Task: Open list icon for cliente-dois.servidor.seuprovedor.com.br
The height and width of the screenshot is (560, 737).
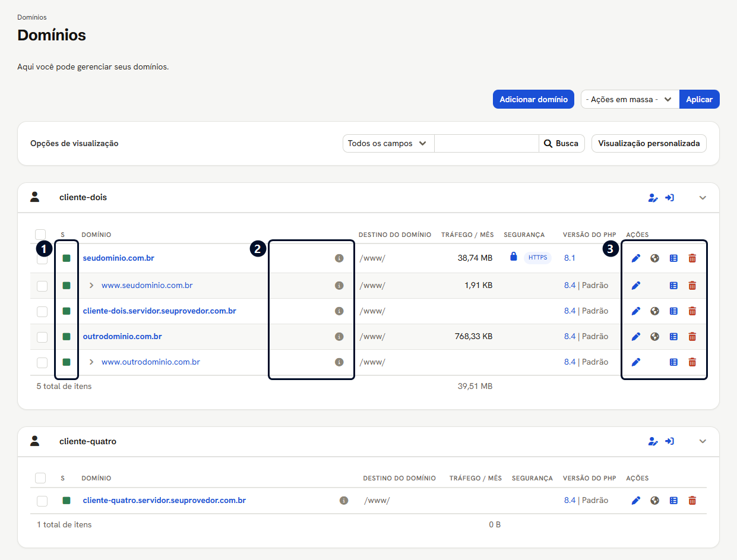Action: click(x=673, y=311)
